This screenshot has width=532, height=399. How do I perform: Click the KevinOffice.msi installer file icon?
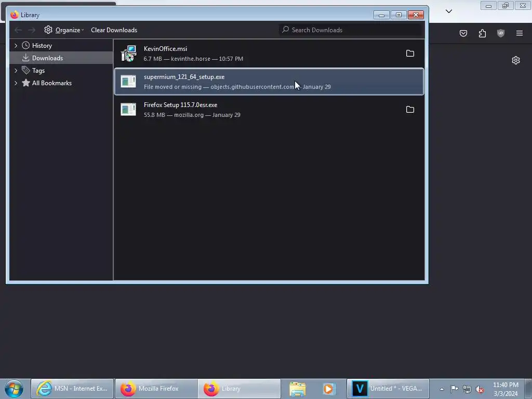[129, 54]
